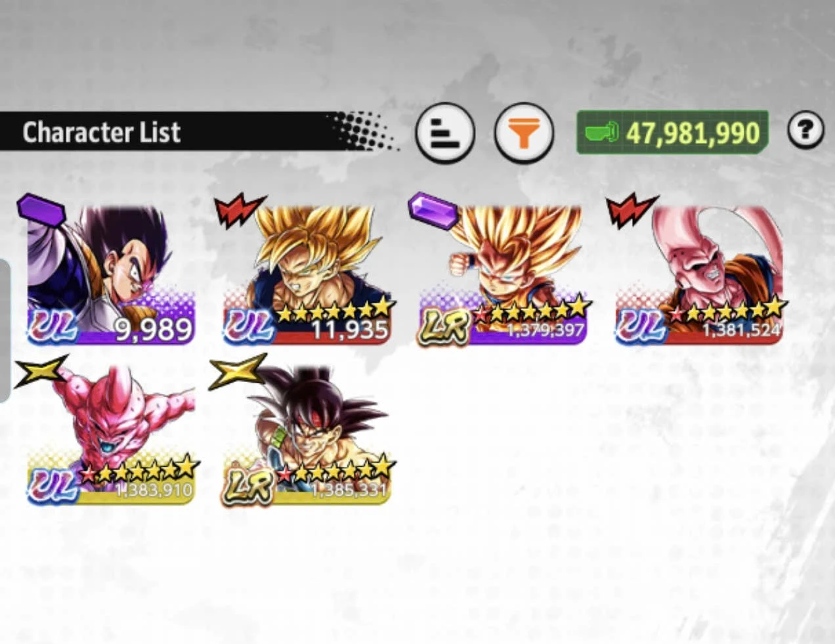Tap purple crystal badge on Super Saiyan 3 Goku

[x=433, y=209]
